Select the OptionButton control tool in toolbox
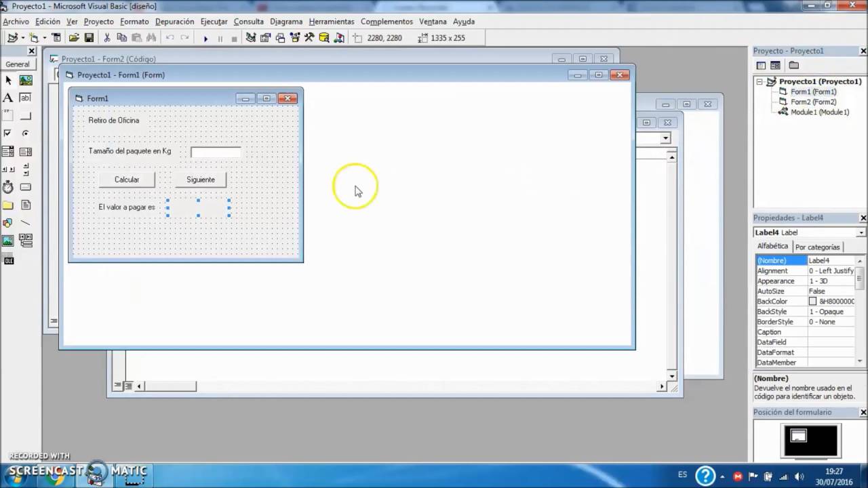 tap(26, 134)
